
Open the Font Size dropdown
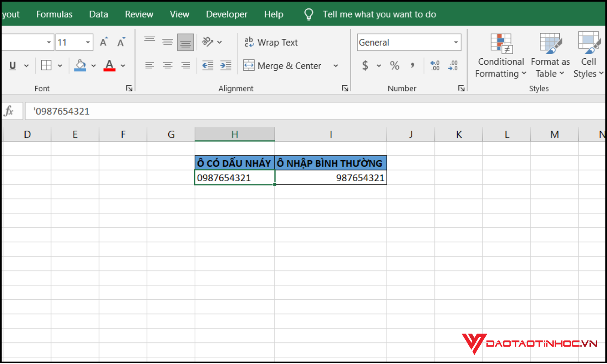pyautogui.click(x=87, y=42)
